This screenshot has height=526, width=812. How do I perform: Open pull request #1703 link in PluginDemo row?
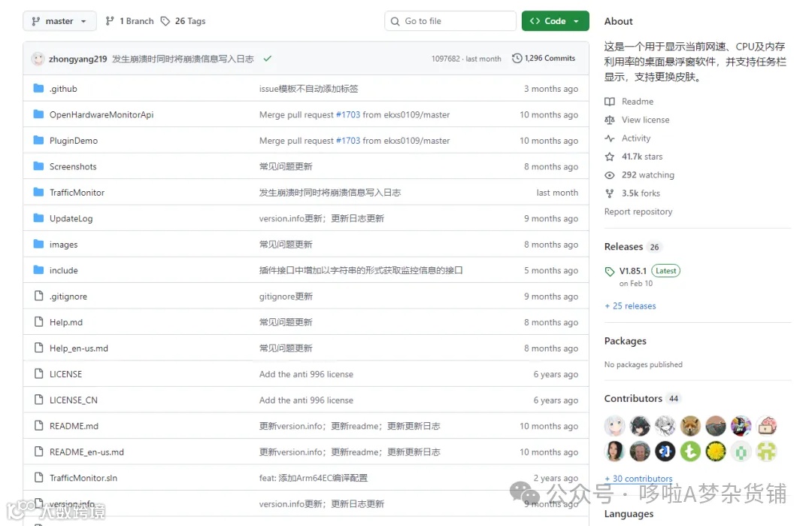pos(348,141)
